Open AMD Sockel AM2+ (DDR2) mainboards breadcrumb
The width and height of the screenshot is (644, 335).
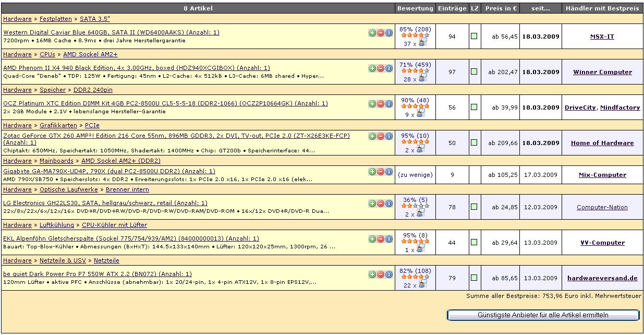pos(121,161)
